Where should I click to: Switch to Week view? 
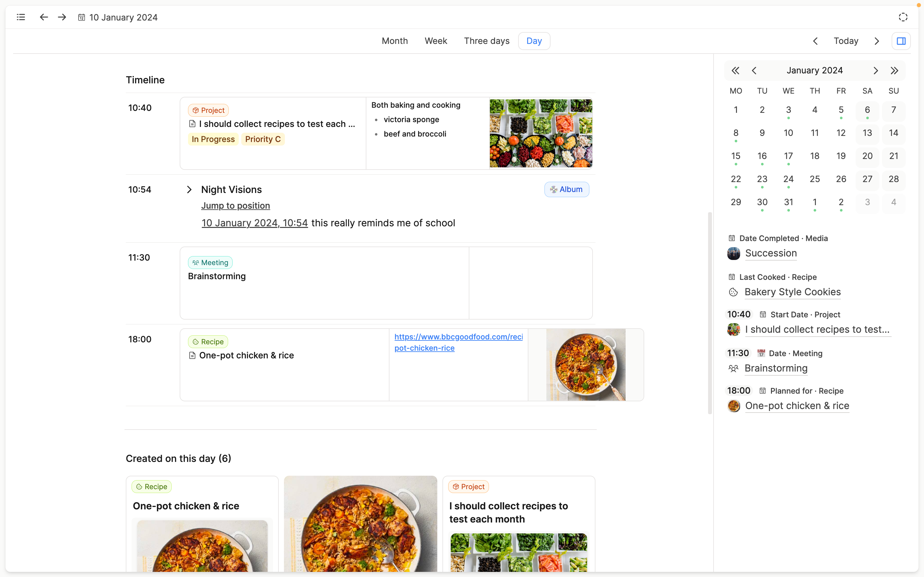(436, 41)
